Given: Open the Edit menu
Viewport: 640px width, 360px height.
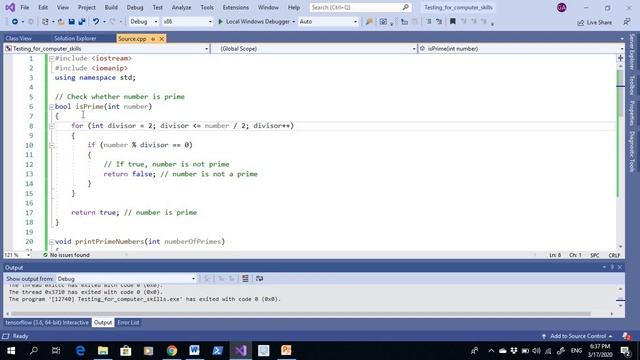Looking at the screenshot, I should (x=43, y=7).
